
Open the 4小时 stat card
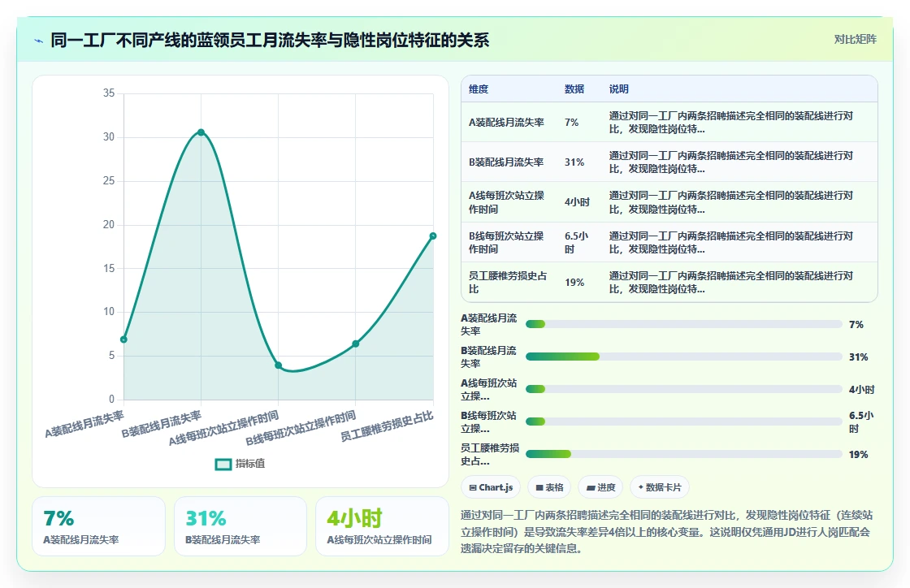click(x=382, y=526)
